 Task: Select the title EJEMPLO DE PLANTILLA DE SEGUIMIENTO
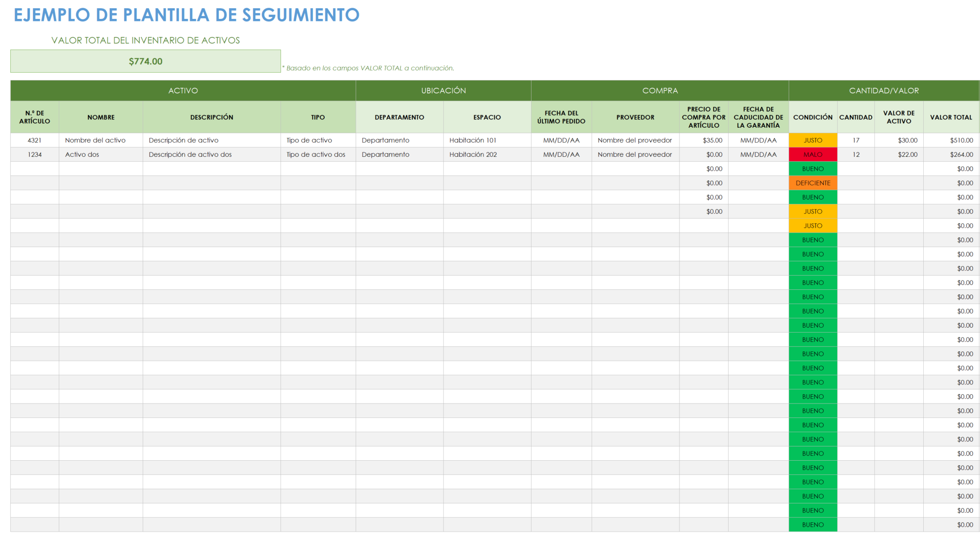pos(186,15)
